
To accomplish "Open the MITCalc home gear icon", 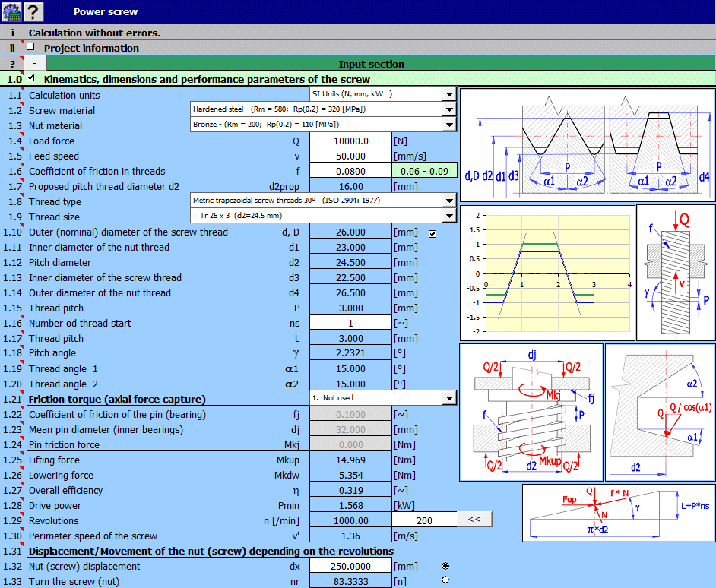I will [x=12, y=11].
